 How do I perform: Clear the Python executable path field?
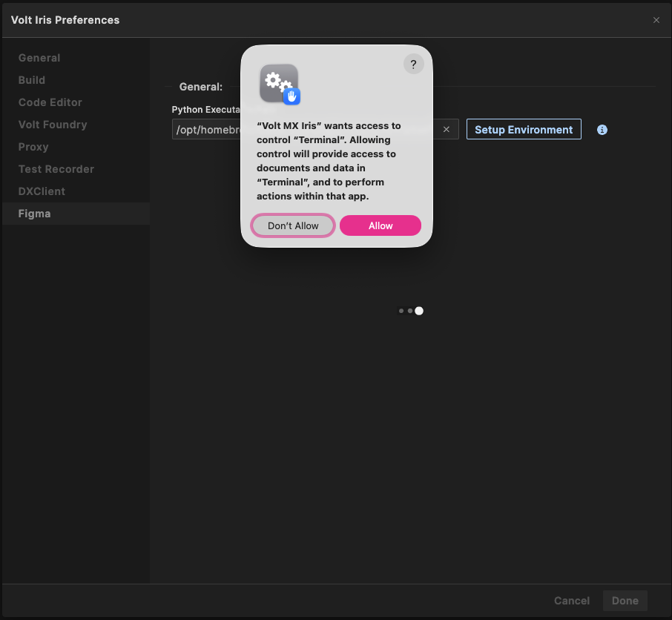coord(446,129)
